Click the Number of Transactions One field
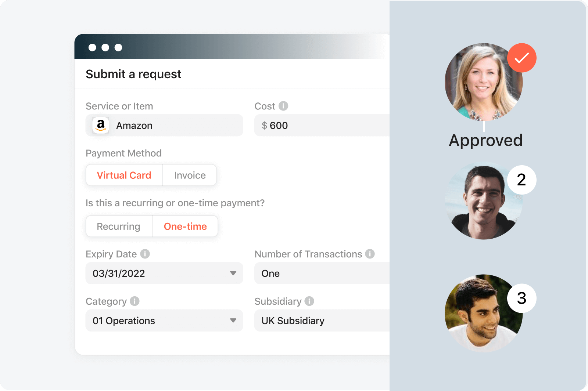588x391 pixels. click(322, 273)
